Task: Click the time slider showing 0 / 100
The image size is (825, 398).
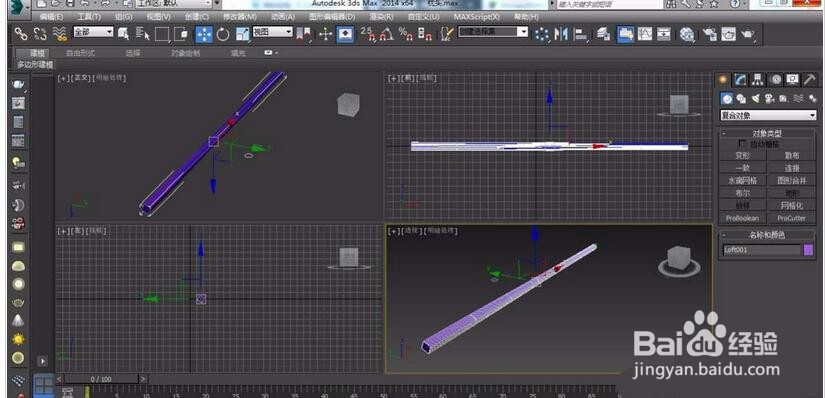Action: 101,379
